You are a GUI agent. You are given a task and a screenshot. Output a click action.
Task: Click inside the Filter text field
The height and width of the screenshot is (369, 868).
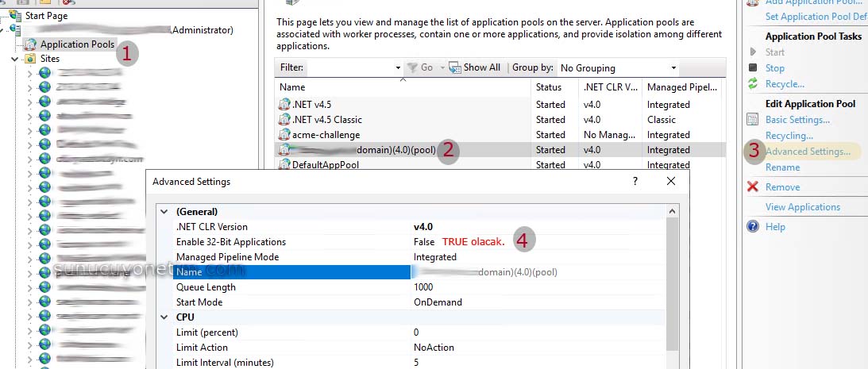point(350,67)
